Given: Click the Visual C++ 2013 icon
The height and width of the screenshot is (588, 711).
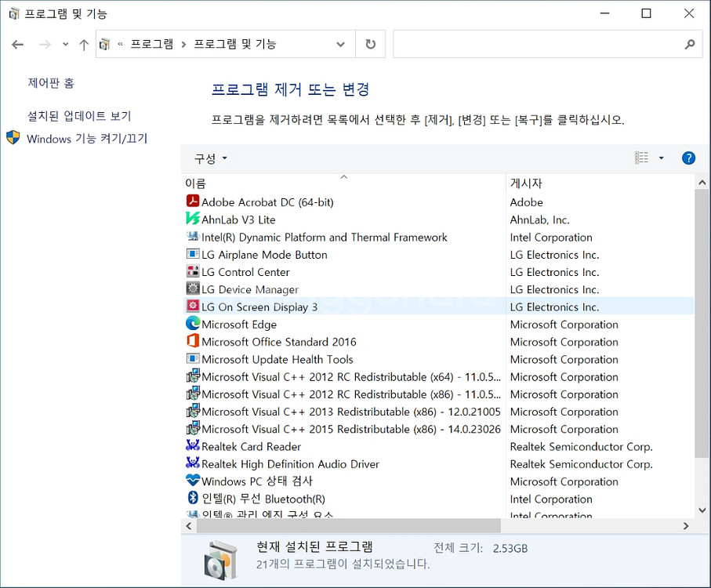Looking at the screenshot, I should click(193, 411).
